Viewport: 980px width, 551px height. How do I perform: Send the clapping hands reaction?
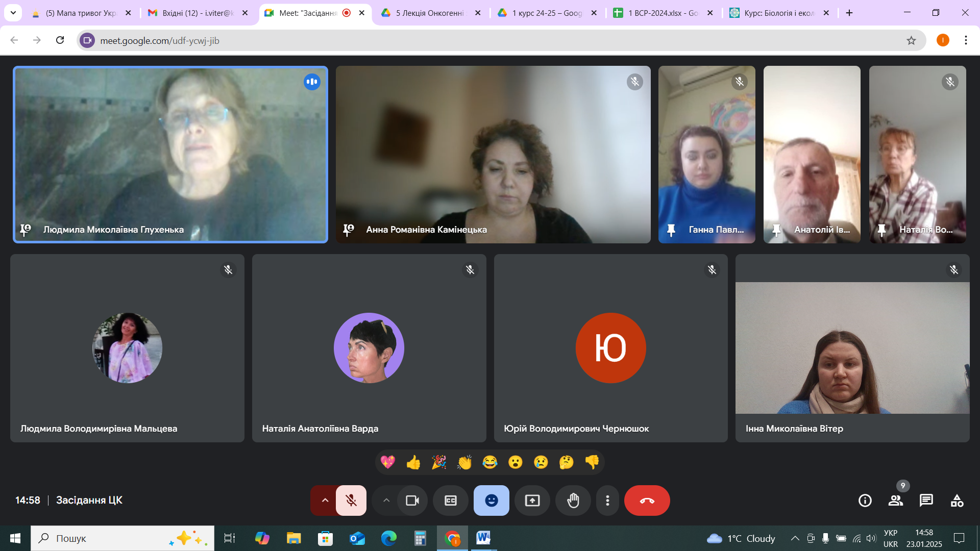pos(464,462)
